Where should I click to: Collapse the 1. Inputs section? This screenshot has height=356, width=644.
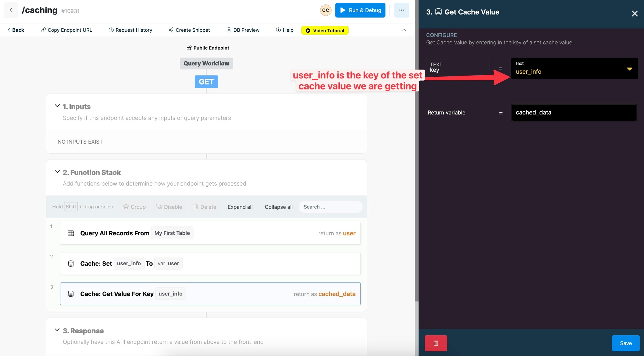57,106
